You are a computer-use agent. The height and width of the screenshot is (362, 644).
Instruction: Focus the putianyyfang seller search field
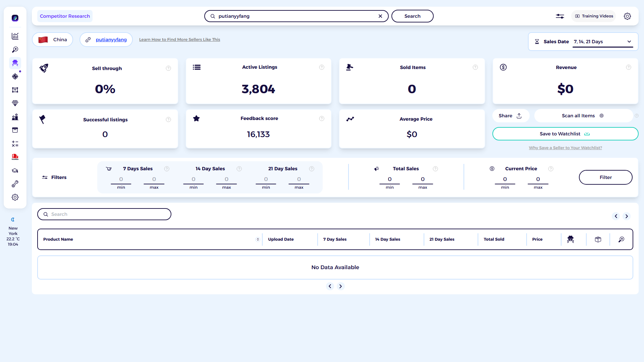[x=296, y=16]
